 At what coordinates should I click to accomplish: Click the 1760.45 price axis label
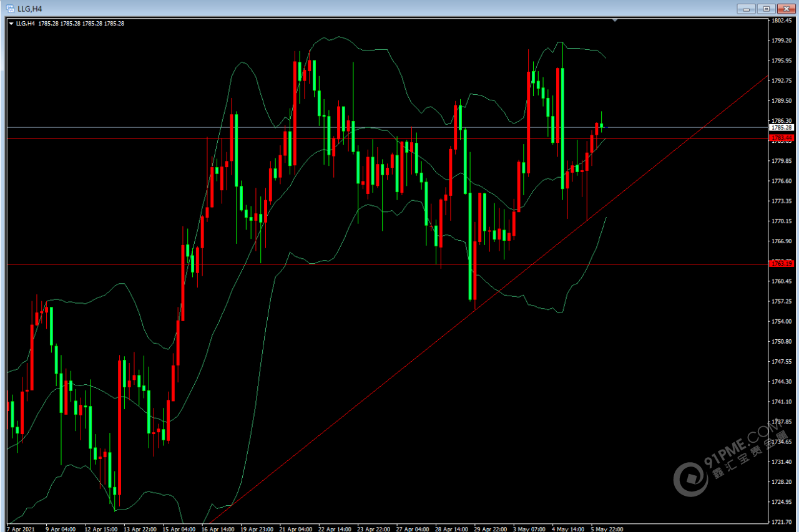pyautogui.click(x=782, y=281)
